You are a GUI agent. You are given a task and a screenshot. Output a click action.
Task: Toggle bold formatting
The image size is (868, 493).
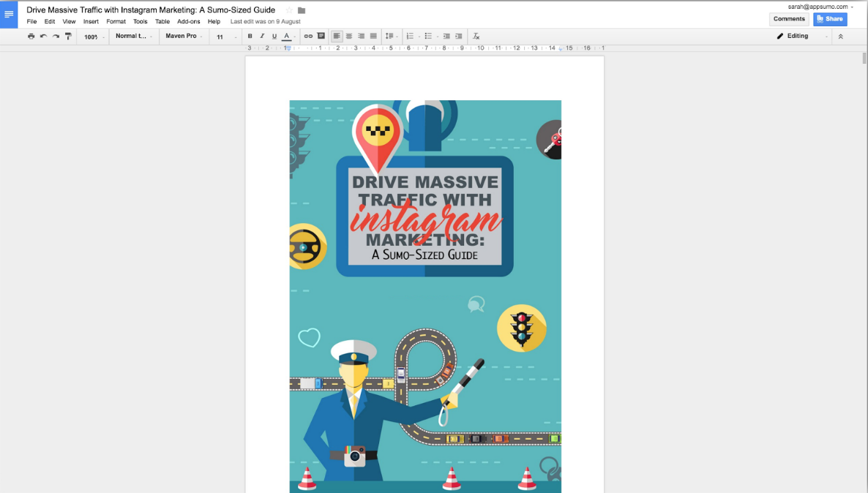[250, 37]
